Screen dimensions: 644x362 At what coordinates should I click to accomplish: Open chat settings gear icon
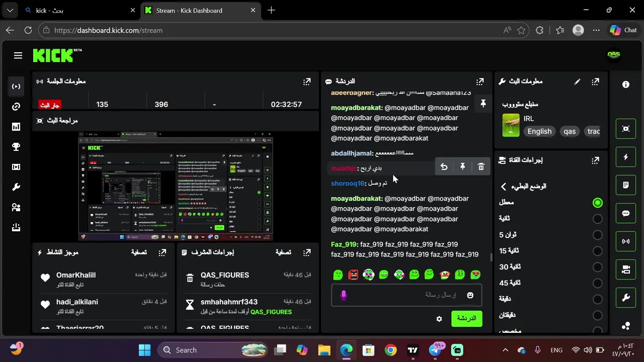point(439,319)
